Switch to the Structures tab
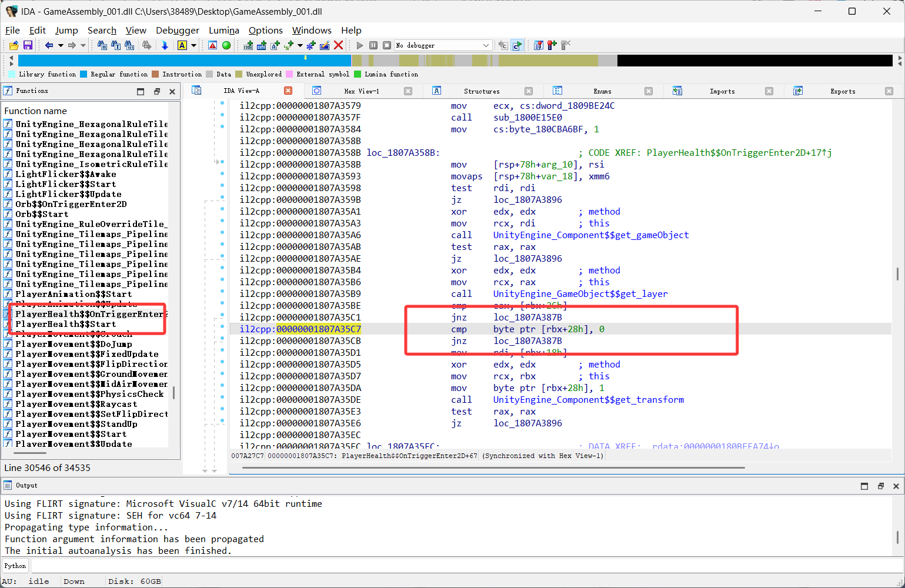 pos(482,91)
